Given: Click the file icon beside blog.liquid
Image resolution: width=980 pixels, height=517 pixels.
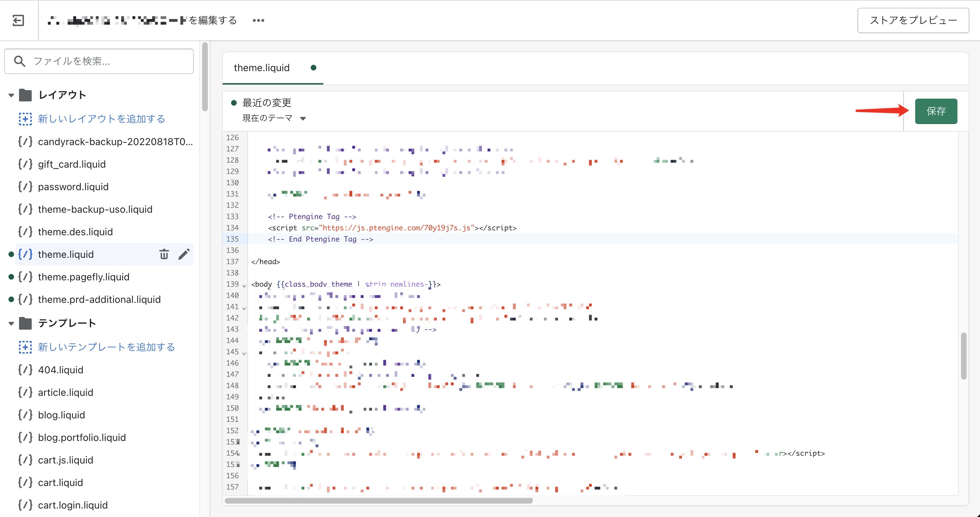Looking at the screenshot, I should 25,415.
